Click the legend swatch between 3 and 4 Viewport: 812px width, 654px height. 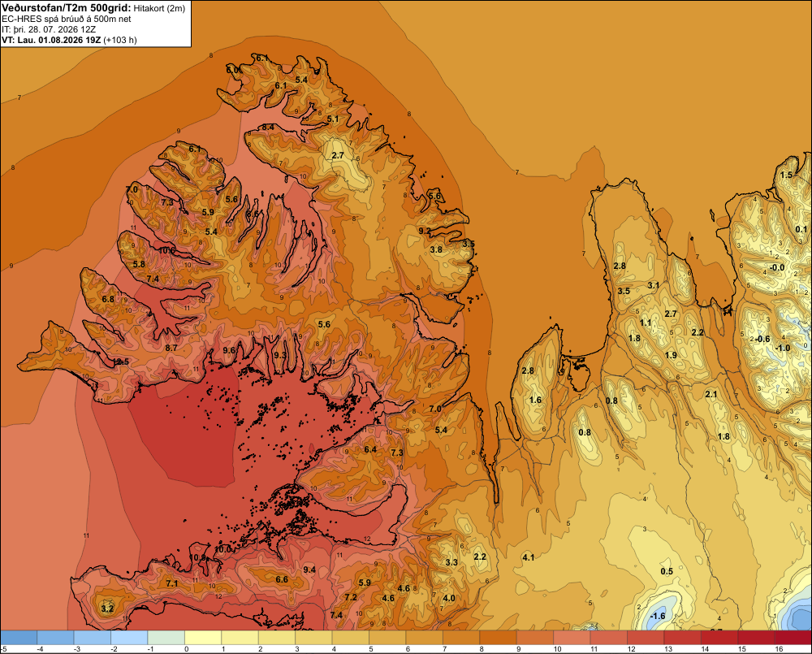[313, 637]
